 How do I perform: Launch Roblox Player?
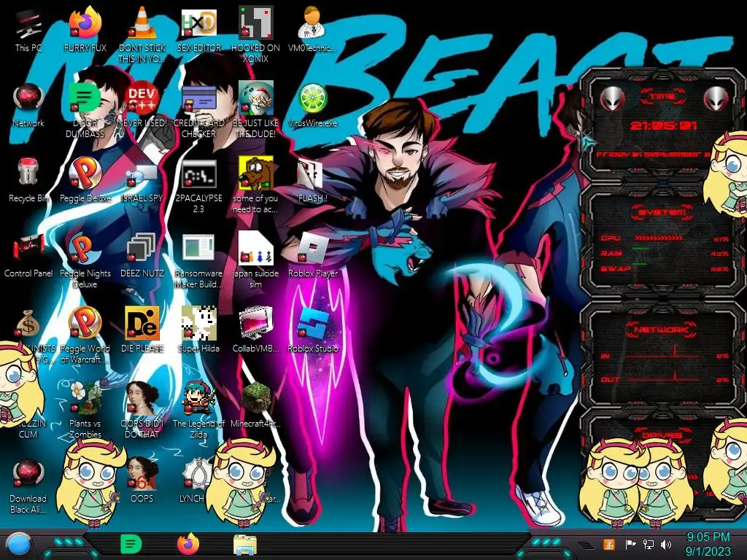click(312, 248)
